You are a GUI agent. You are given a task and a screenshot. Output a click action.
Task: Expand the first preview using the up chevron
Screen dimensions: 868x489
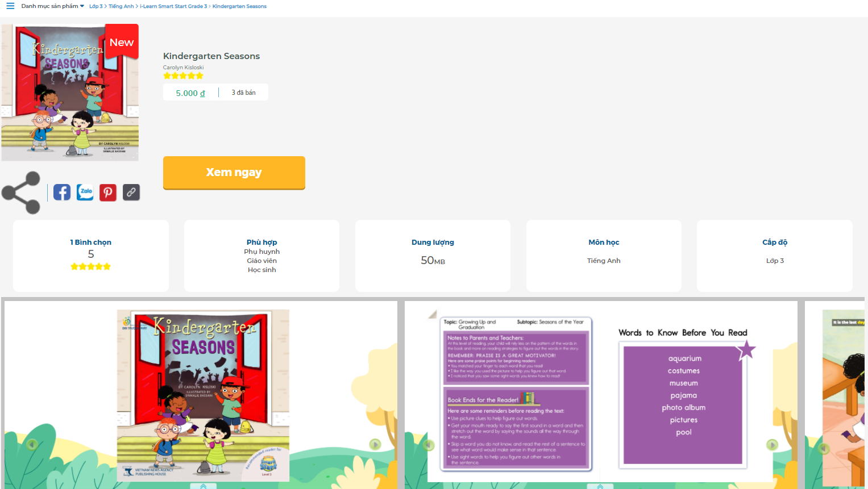point(203,486)
